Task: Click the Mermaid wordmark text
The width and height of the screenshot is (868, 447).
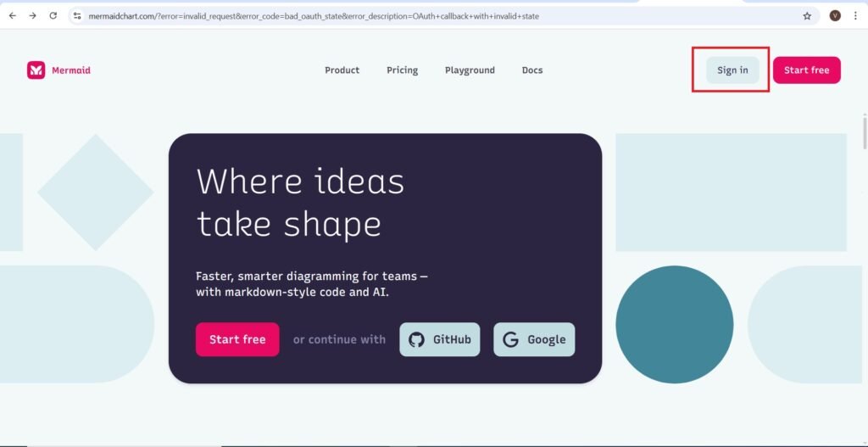Action: (71, 70)
